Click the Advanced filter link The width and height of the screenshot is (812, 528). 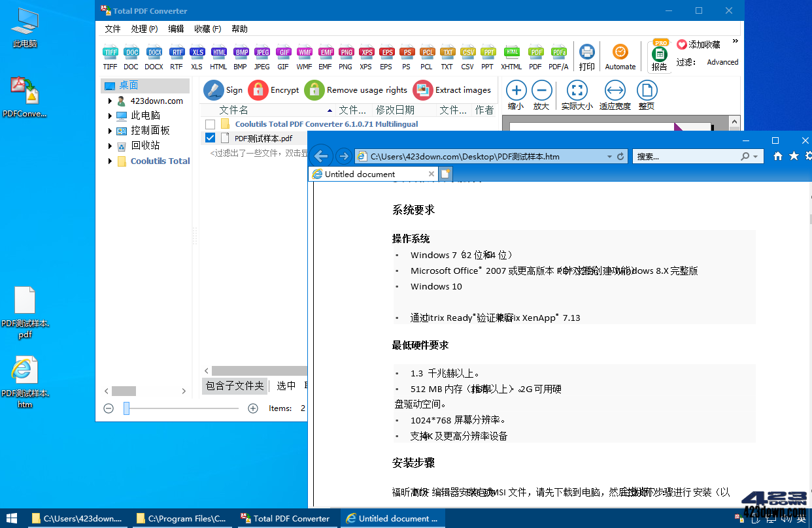pos(722,62)
